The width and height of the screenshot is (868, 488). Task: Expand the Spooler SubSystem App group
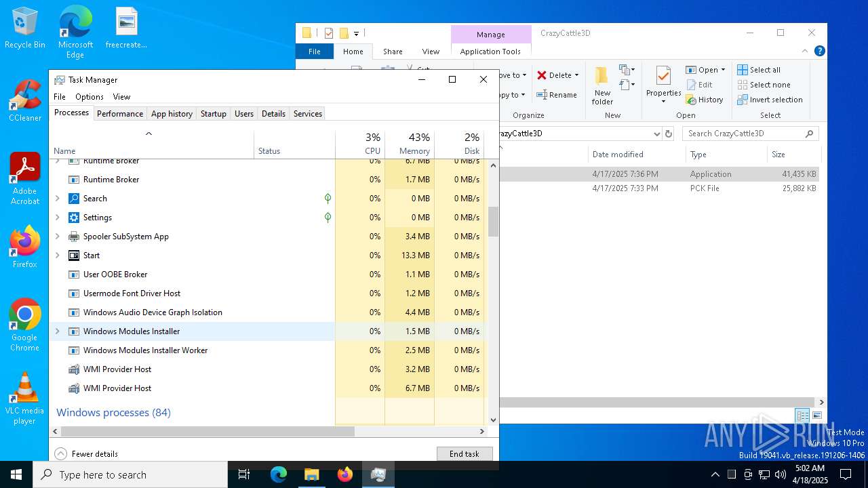58,237
